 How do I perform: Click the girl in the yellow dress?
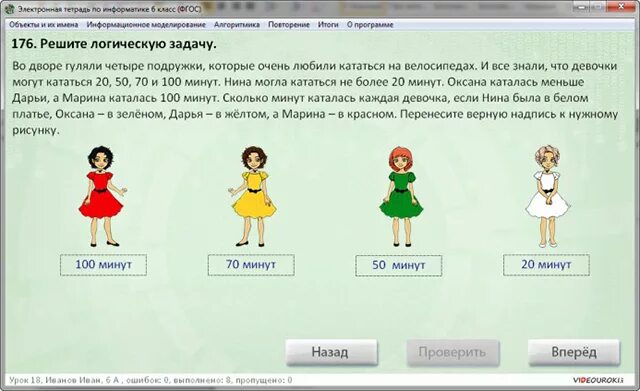(253, 196)
